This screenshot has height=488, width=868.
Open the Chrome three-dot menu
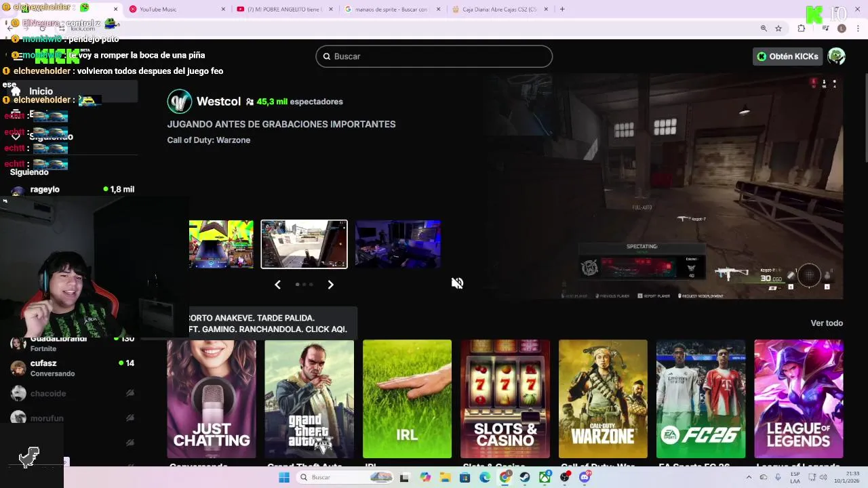(x=859, y=28)
